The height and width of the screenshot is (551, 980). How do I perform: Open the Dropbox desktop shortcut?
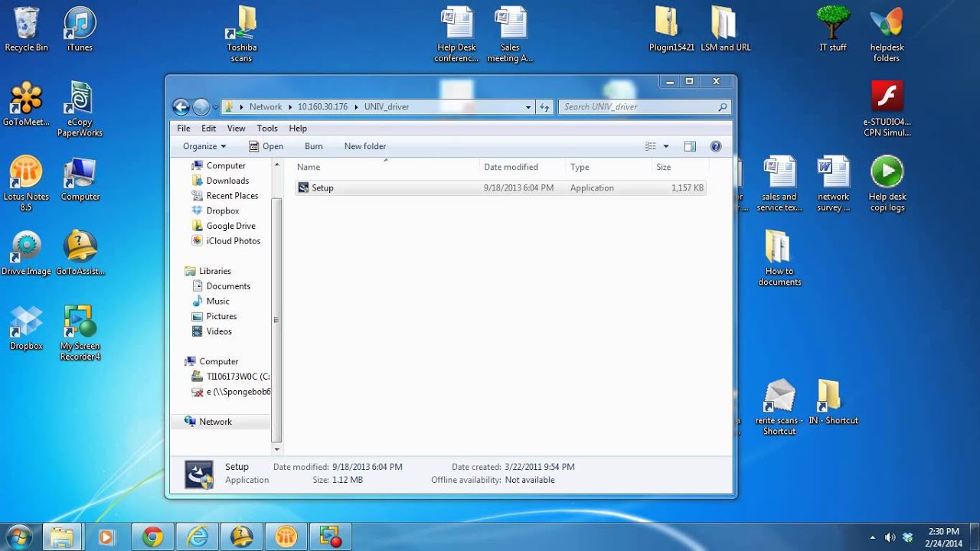pos(26,328)
